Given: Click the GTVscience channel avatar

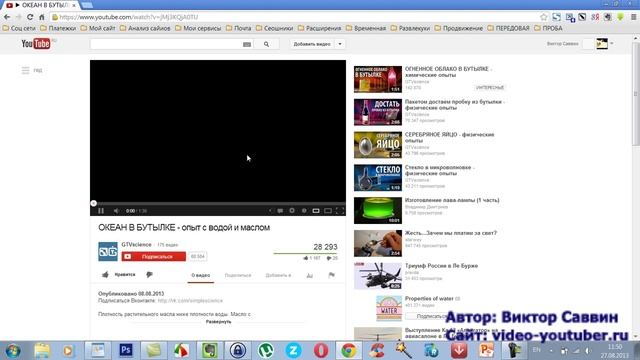Looking at the screenshot, I should pyautogui.click(x=108, y=251).
